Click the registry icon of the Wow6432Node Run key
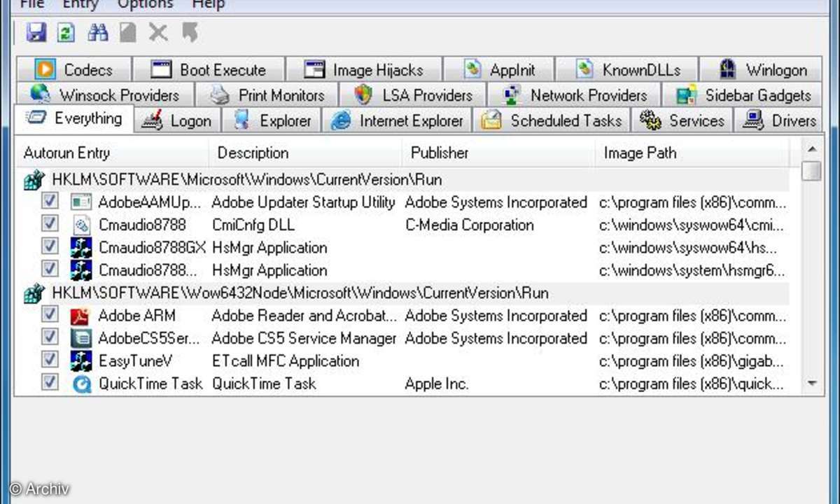 [x=34, y=293]
